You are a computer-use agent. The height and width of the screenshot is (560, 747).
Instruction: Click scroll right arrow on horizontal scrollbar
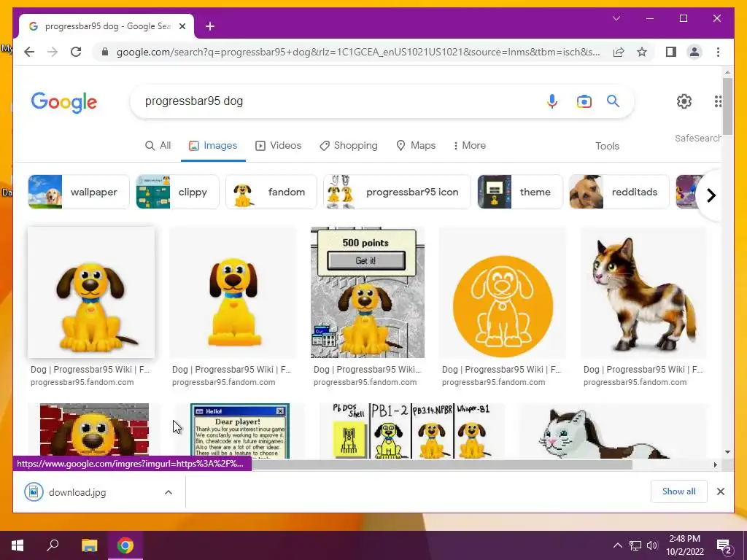(x=715, y=464)
